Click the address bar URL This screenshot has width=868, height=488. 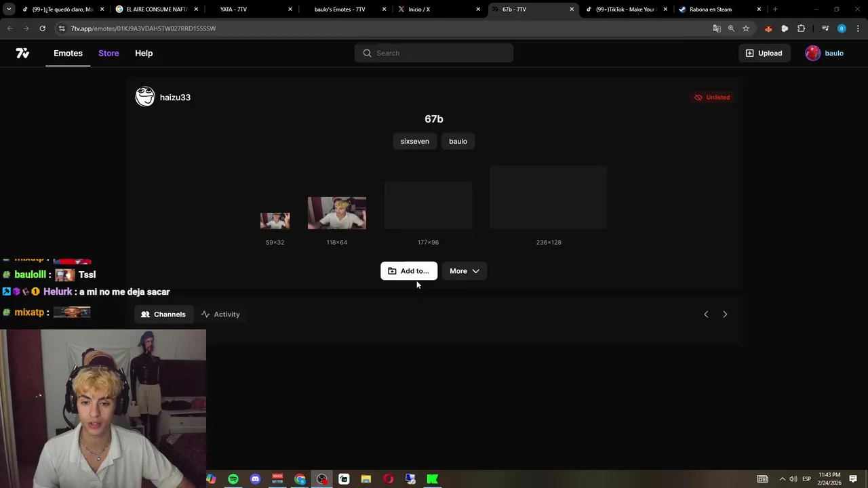143,28
